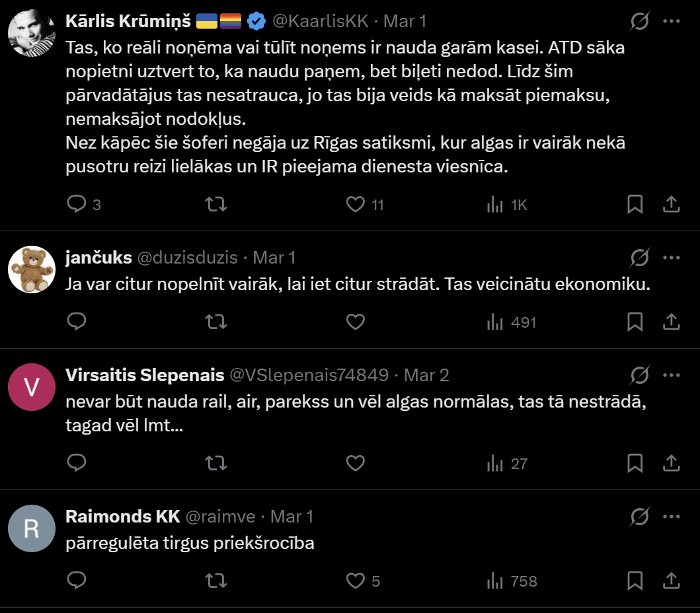Expand more menu on Virsaitis Slepenais tweet
This screenshot has width=700, height=613.
tap(671, 375)
